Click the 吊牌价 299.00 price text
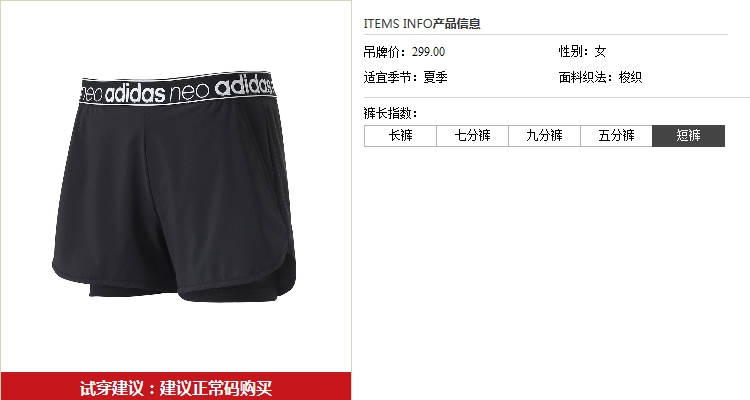Viewport: 750px width, 400px height. click(x=404, y=52)
